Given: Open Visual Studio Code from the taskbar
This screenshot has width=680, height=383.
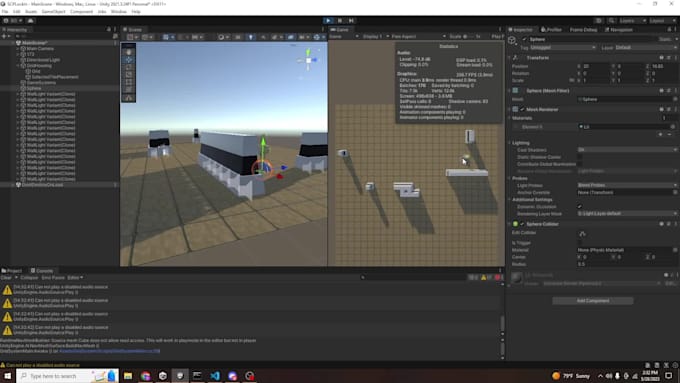Looking at the screenshot, I should point(215,376).
